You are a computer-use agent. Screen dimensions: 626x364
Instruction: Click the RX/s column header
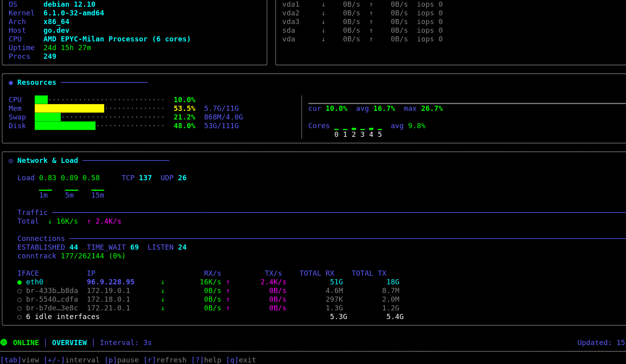pos(213,273)
